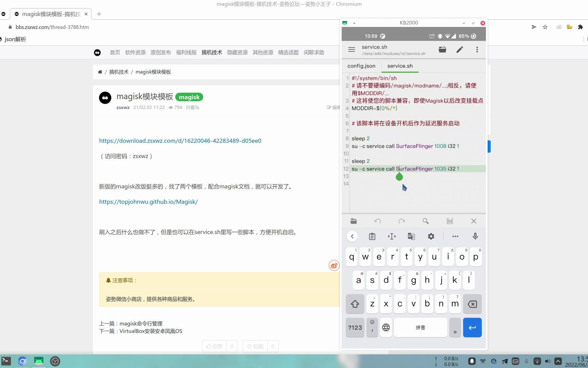588x368 pixels.
Task: Open 福利线报 in forum navigation
Action: click(x=186, y=52)
